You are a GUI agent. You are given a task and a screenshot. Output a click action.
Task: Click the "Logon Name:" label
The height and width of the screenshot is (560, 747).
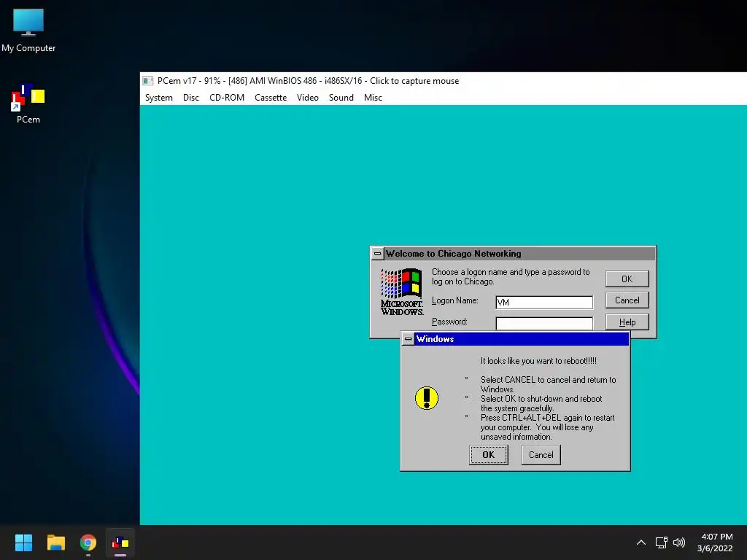tap(455, 300)
